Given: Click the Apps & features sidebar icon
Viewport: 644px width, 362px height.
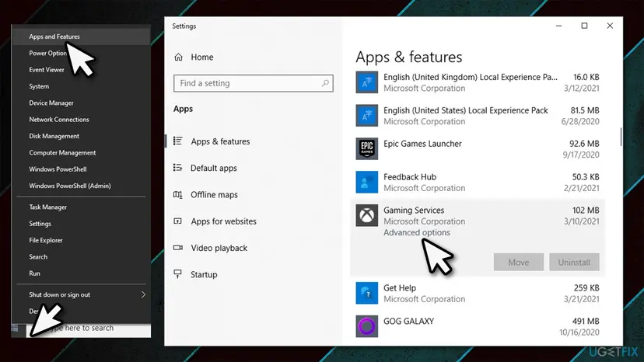Looking at the screenshot, I should point(177,141).
